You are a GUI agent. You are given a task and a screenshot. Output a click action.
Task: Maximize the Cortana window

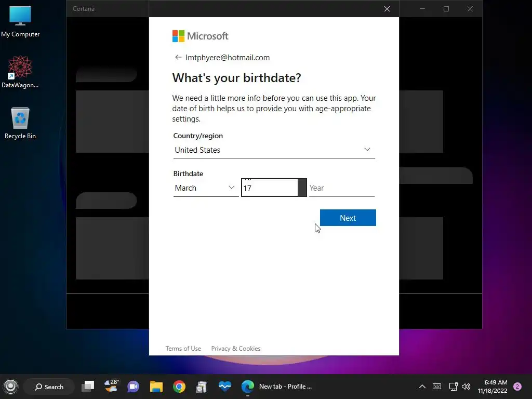[x=446, y=9]
